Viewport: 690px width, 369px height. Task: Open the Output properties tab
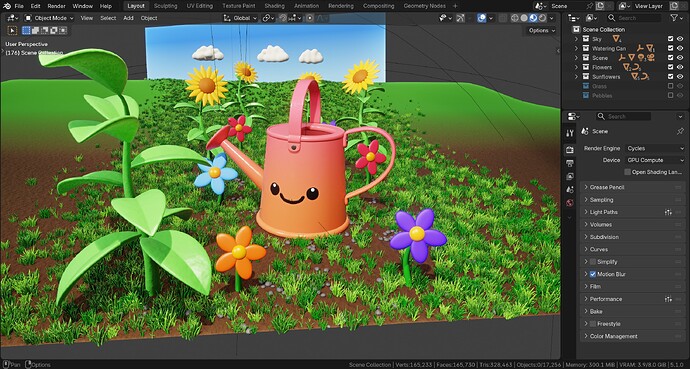point(569,163)
